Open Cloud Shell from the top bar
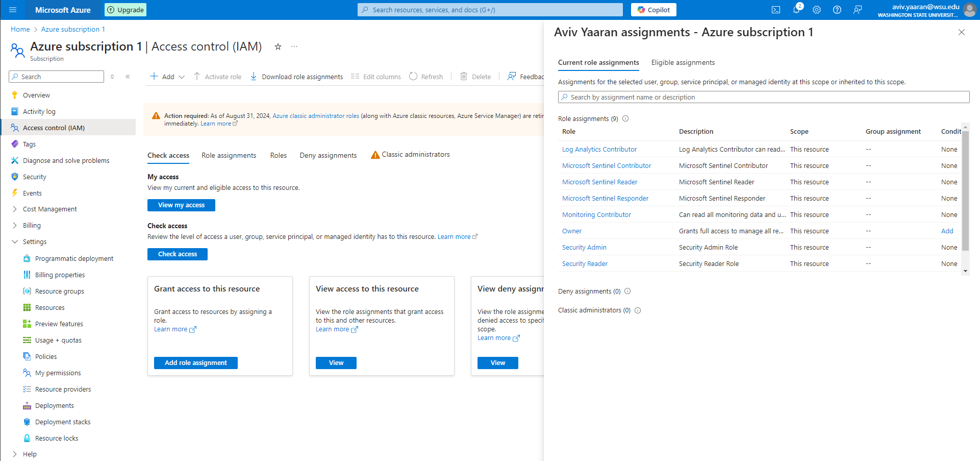Image resolution: width=980 pixels, height=461 pixels. pos(775,10)
